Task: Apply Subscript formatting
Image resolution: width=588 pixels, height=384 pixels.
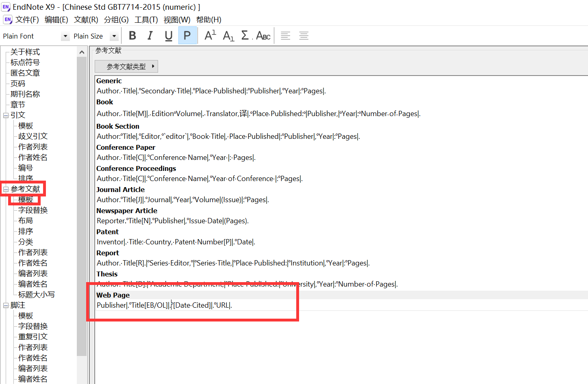Action: point(228,36)
